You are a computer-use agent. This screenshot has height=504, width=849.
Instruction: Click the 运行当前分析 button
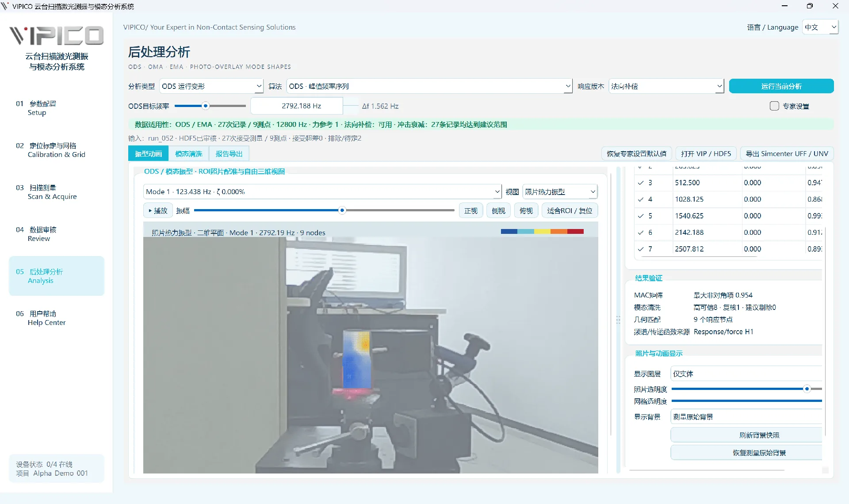[781, 86]
